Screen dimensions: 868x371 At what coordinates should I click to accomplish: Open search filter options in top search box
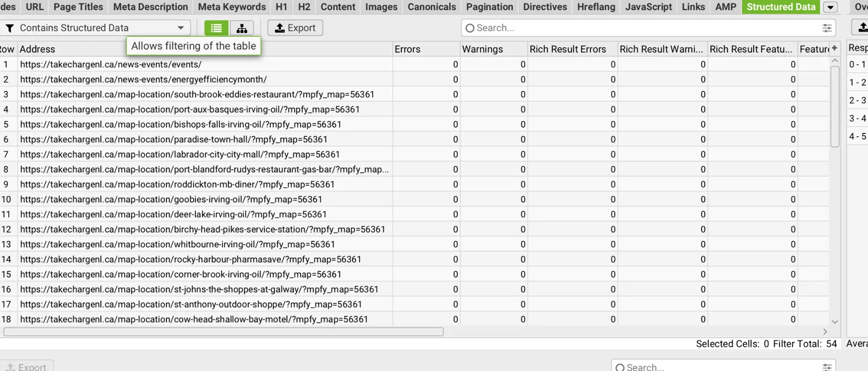827,28
